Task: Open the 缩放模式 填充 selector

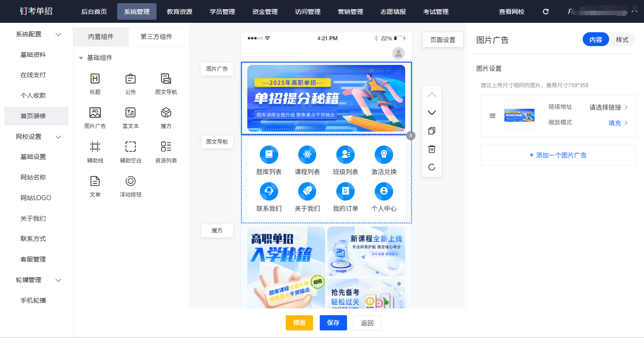Action: click(618, 123)
